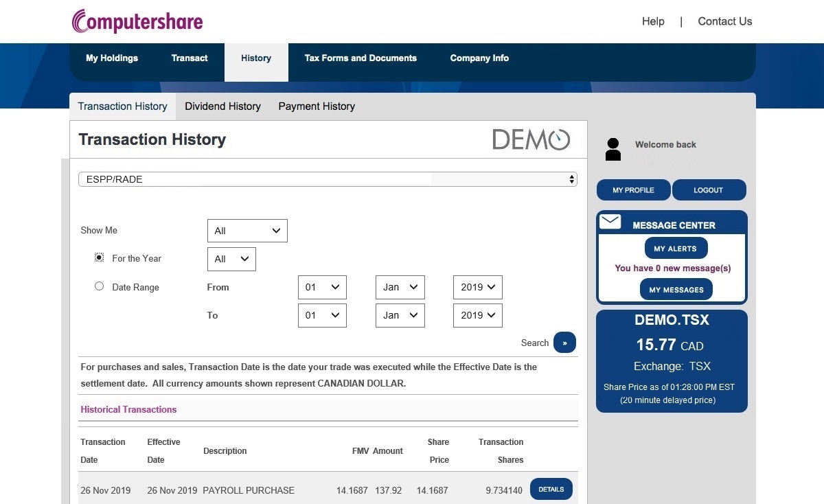Click the Computershare logo

[x=137, y=21]
